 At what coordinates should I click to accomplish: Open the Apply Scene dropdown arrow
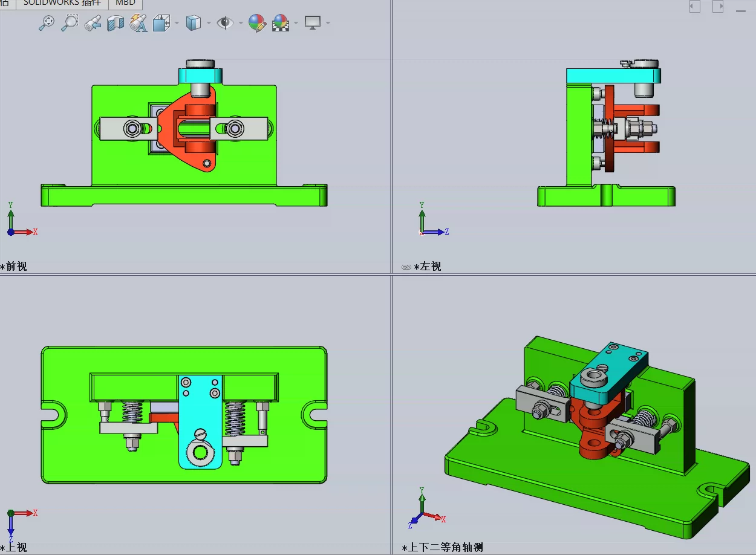pyautogui.click(x=296, y=23)
